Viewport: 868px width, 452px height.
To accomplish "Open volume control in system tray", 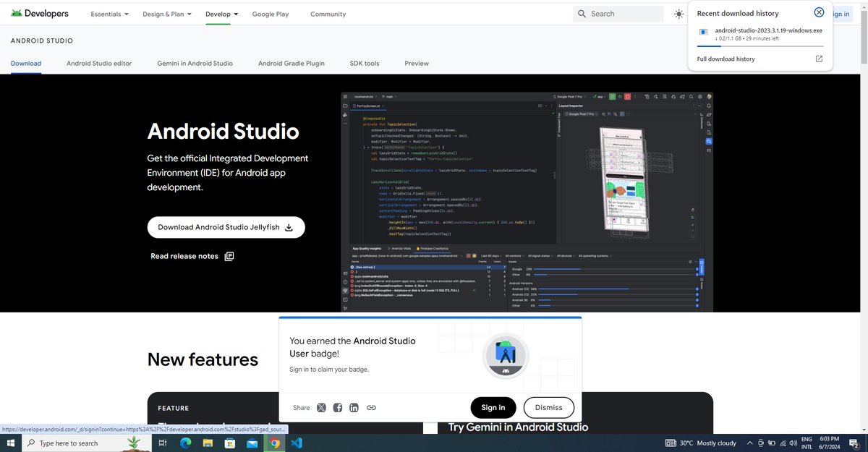I will pyautogui.click(x=793, y=443).
